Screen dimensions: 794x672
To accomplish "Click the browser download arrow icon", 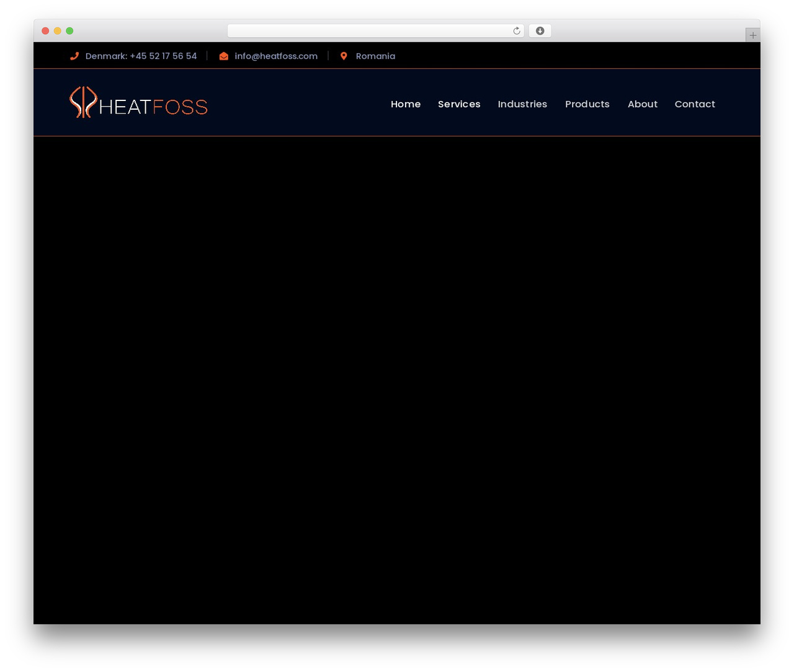I will 540,31.
